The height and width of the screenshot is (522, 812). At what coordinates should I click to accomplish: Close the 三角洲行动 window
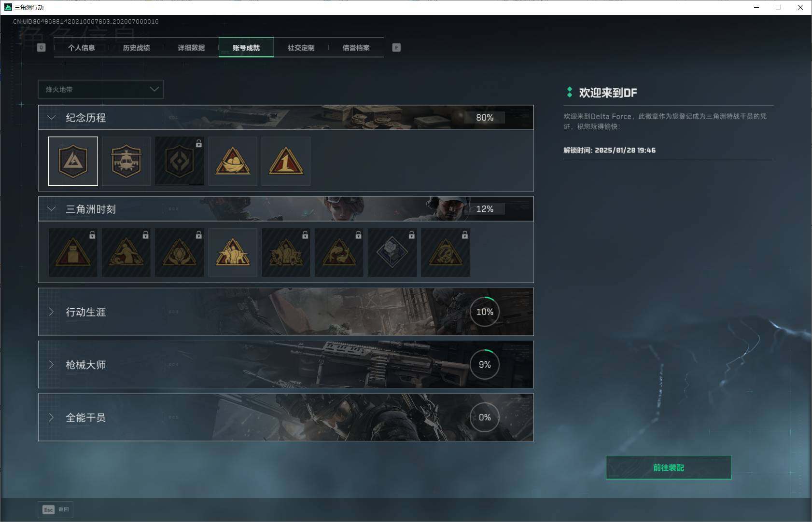(x=800, y=7)
